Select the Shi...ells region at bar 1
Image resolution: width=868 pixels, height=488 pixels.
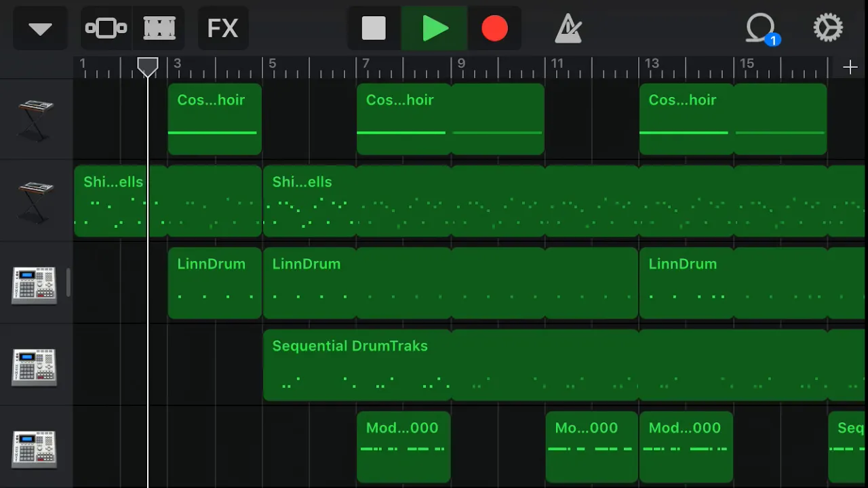(x=167, y=201)
